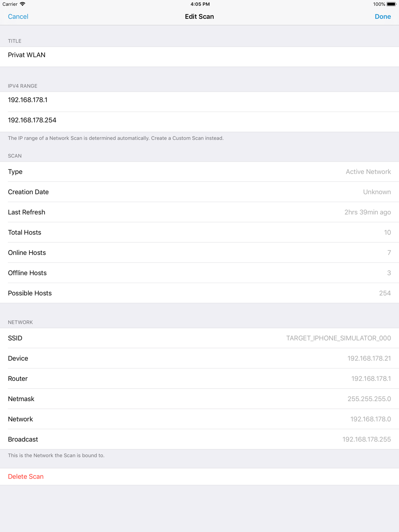The image size is (399, 532).
Task: Select the 192.168.178.254 end IP field
Action: click(199, 122)
